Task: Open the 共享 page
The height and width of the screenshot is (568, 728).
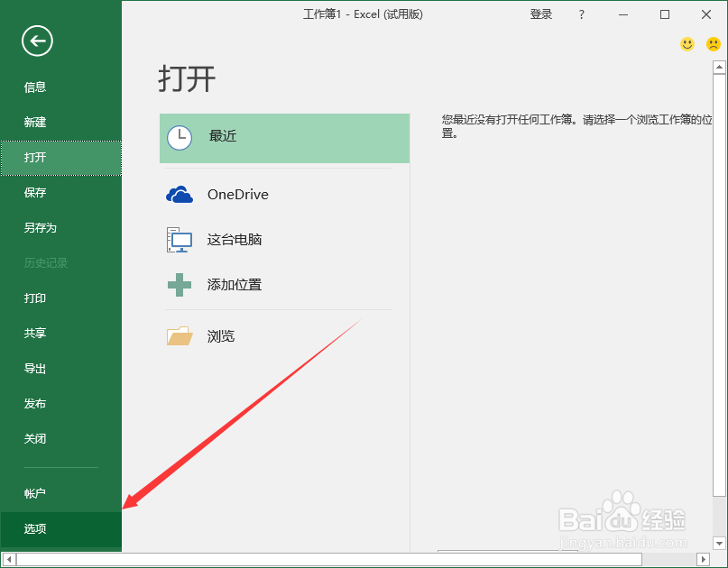Action: coord(35,333)
